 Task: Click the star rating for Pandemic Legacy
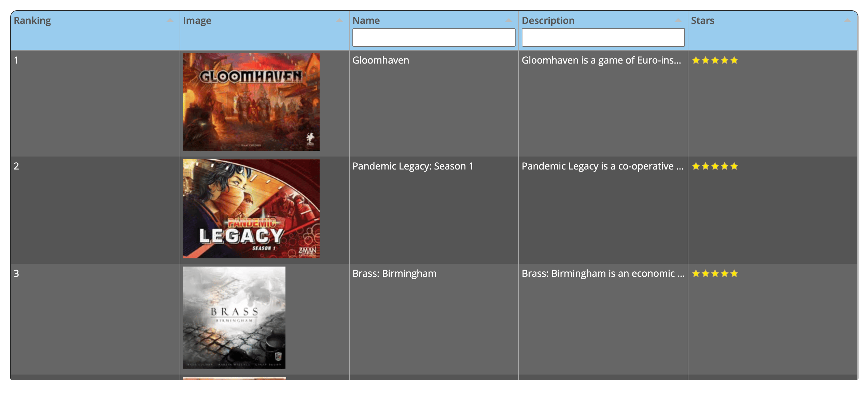click(715, 166)
